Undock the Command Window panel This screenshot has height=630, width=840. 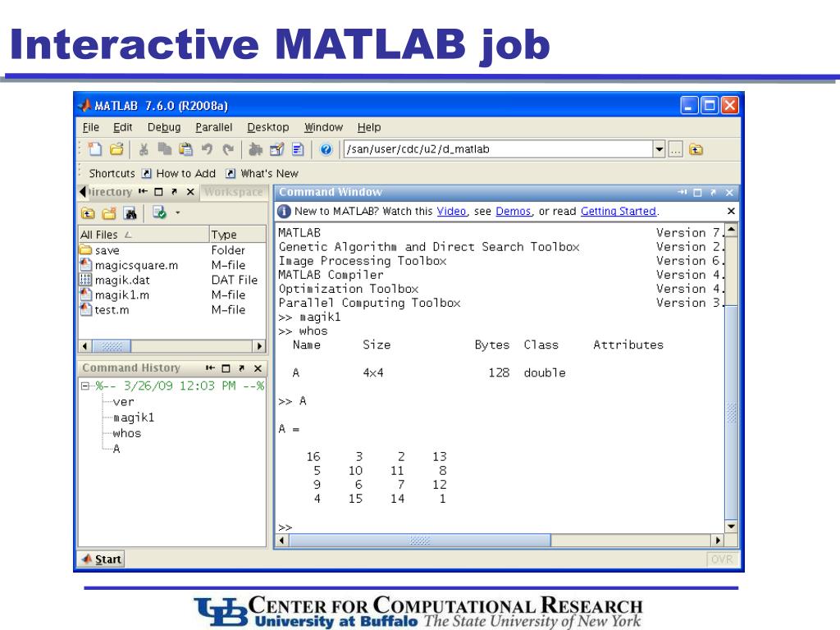(712, 193)
